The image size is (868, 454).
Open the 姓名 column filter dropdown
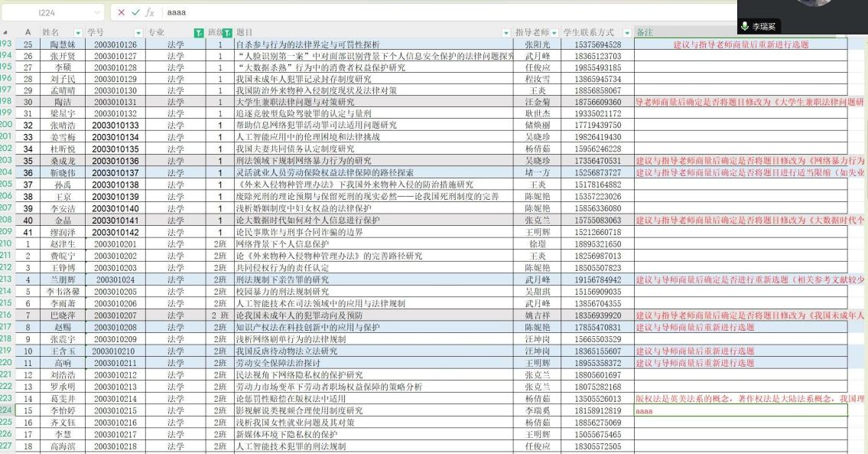pos(78,33)
